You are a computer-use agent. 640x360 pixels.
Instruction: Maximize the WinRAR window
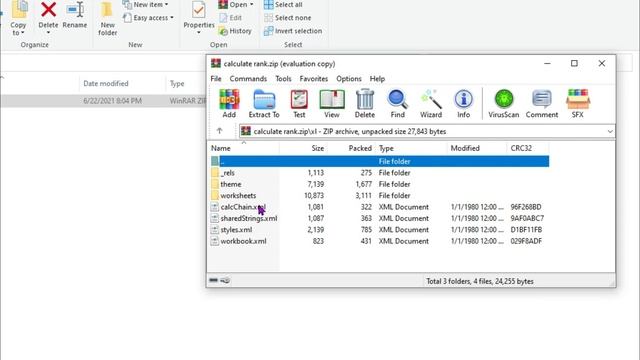pyautogui.click(x=574, y=63)
